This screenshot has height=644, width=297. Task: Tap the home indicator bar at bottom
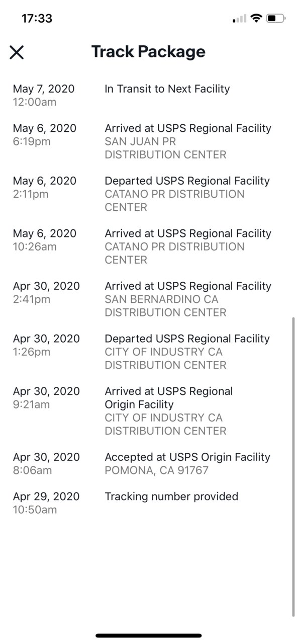(149, 635)
